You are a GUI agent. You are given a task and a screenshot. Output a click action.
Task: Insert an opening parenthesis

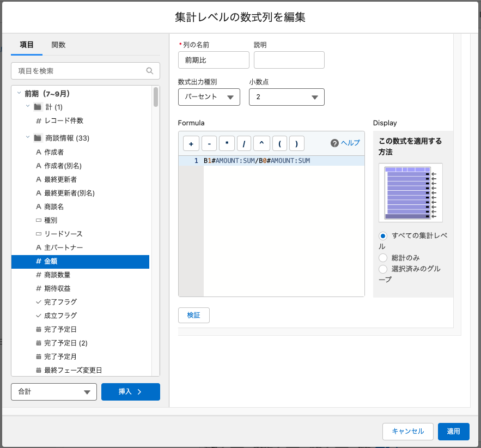click(279, 143)
